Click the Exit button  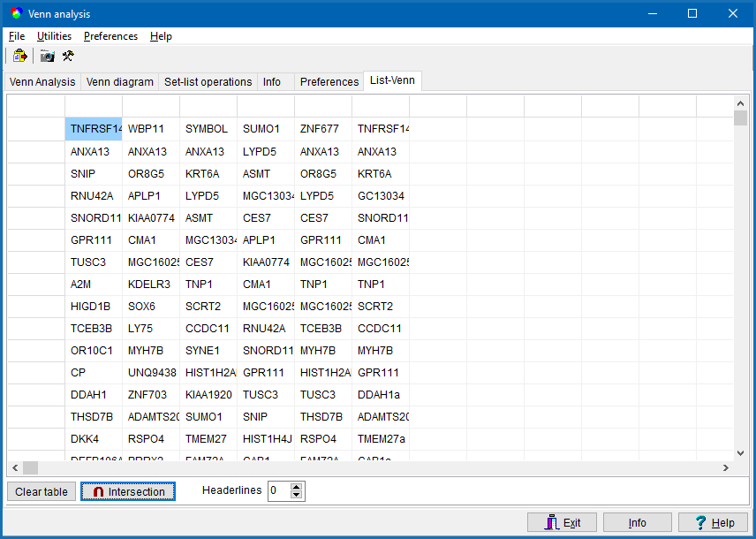[563, 522]
